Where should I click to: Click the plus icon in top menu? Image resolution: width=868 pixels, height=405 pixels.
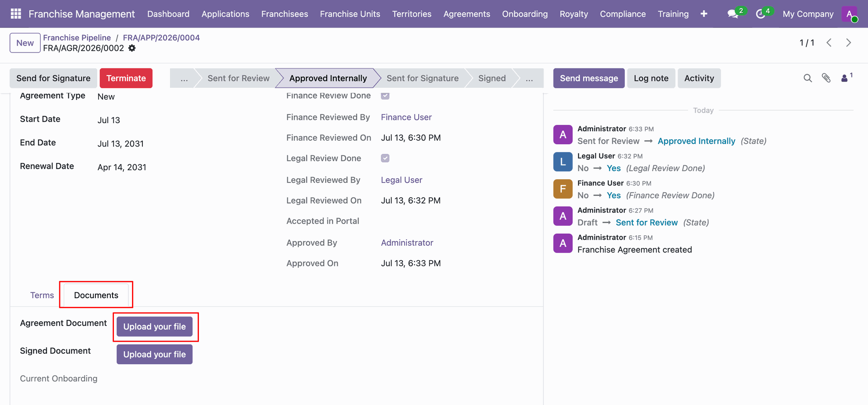point(704,14)
